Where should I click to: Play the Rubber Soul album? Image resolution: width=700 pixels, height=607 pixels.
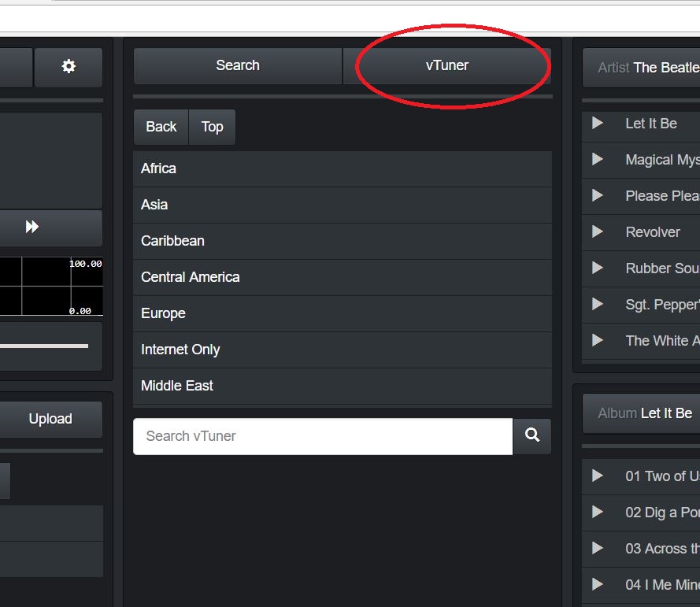coord(598,268)
